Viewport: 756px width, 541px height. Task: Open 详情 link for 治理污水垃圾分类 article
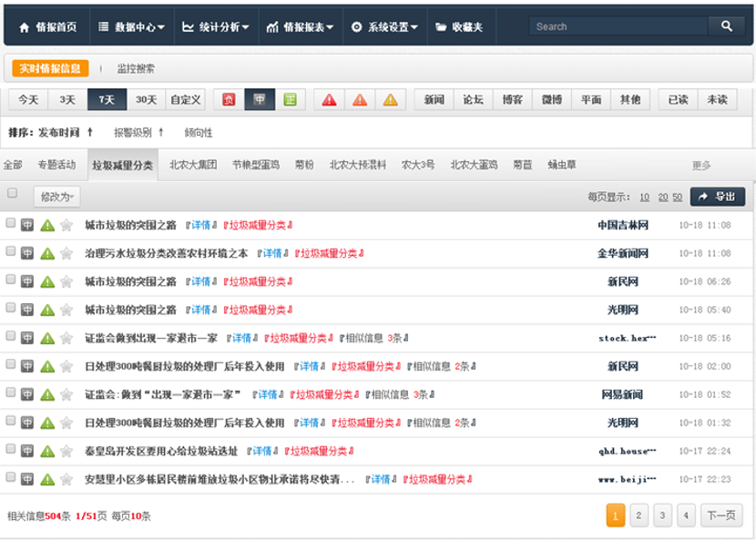(272, 253)
